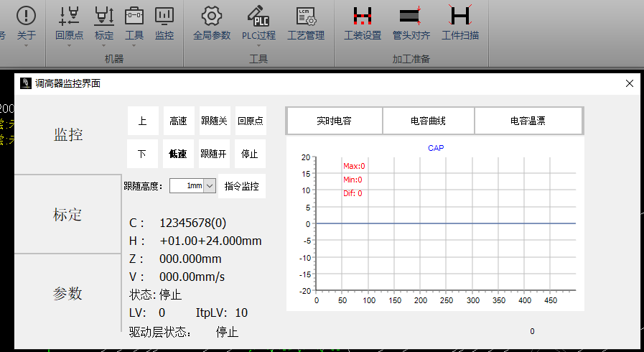Click the 工件扫描 workpiece scan icon
The height and width of the screenshot is (352, 644).
[460, 16]
